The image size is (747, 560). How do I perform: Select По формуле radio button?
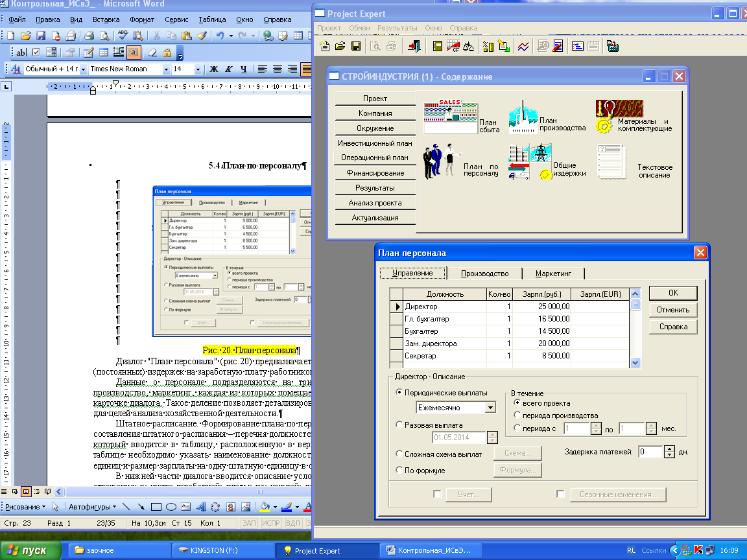click(399, 469)
